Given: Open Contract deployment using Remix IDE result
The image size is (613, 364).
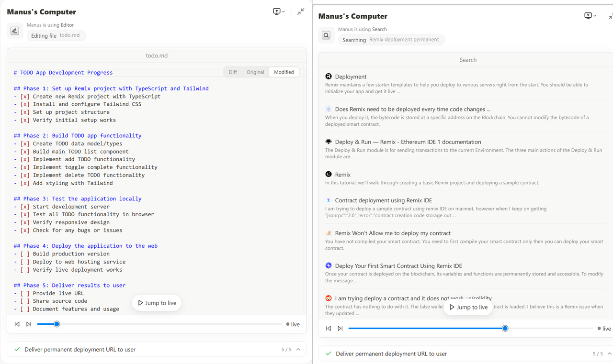Looking at the screenshot, I should (x=384, y=200).
